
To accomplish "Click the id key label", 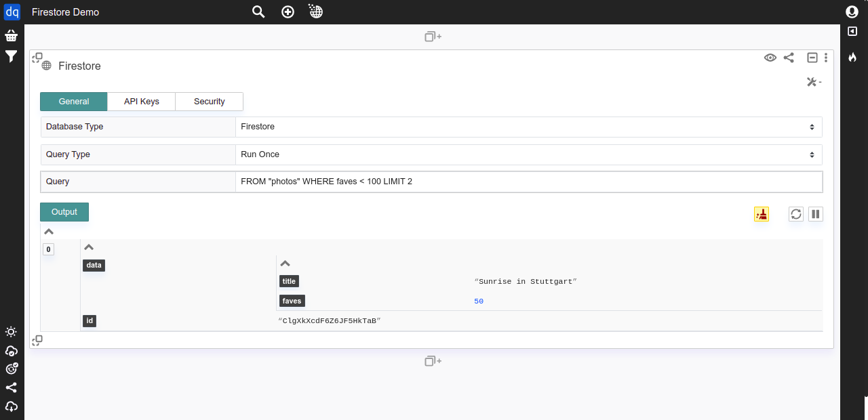I will click(x=90, y=321).
